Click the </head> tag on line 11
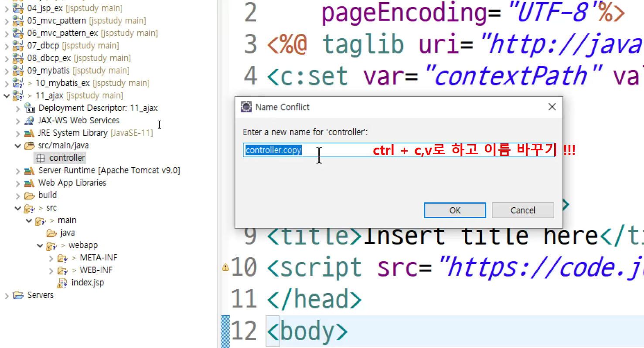Screen dimensions: 644x348 point(314,300)
